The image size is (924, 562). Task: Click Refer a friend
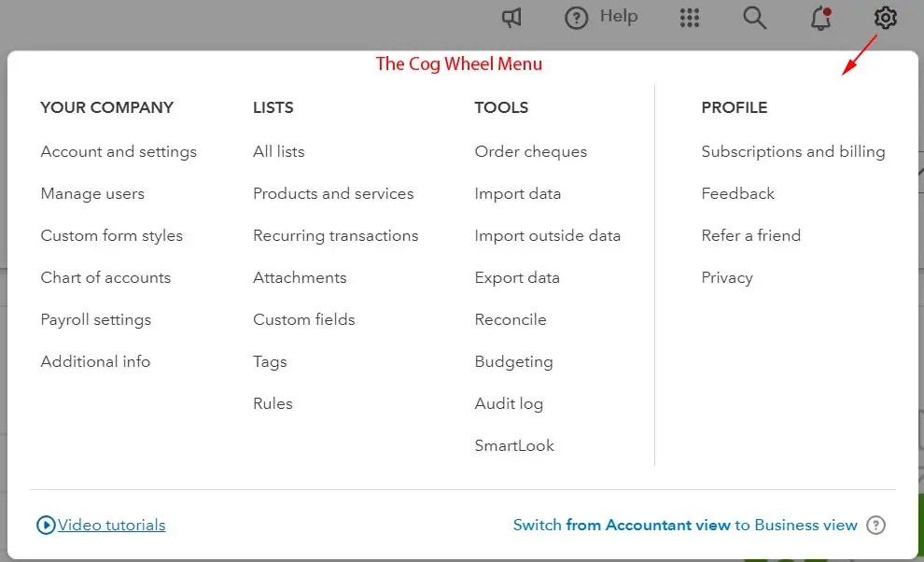pyautogui.click(x=750, y=235)
